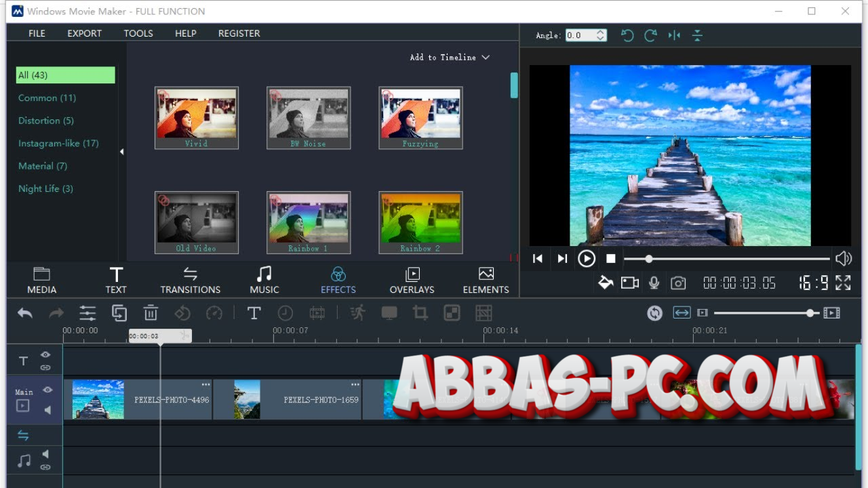Open fullscreen preview mode
Viewport: 868px width, 488px height.
tap(843, 283)
